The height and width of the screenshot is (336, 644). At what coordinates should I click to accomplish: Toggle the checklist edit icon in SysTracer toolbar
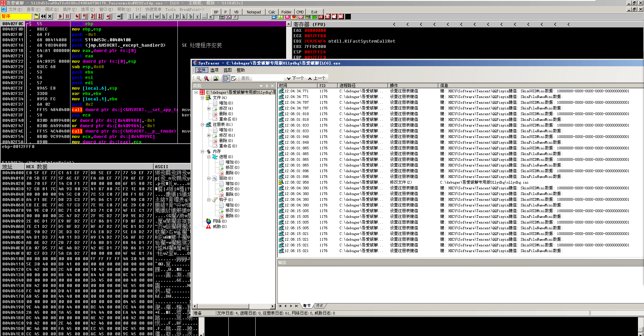[234, 78]
